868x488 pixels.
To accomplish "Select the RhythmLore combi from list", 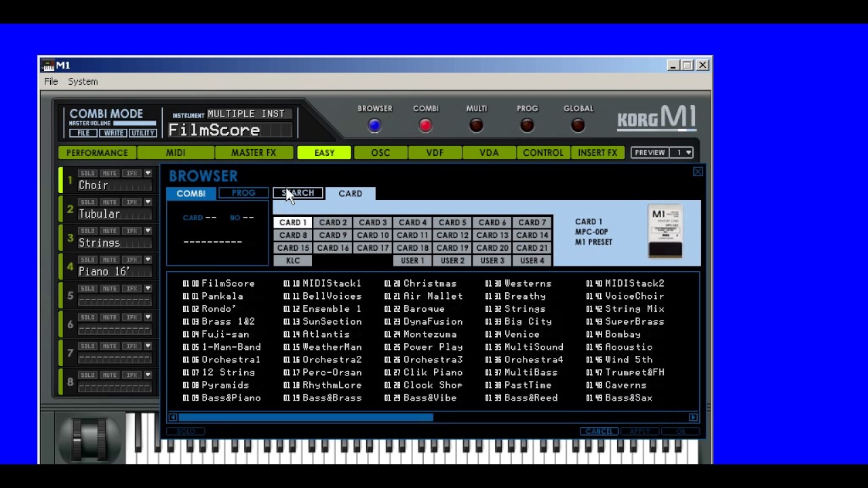I will click(x=322, y=385).
